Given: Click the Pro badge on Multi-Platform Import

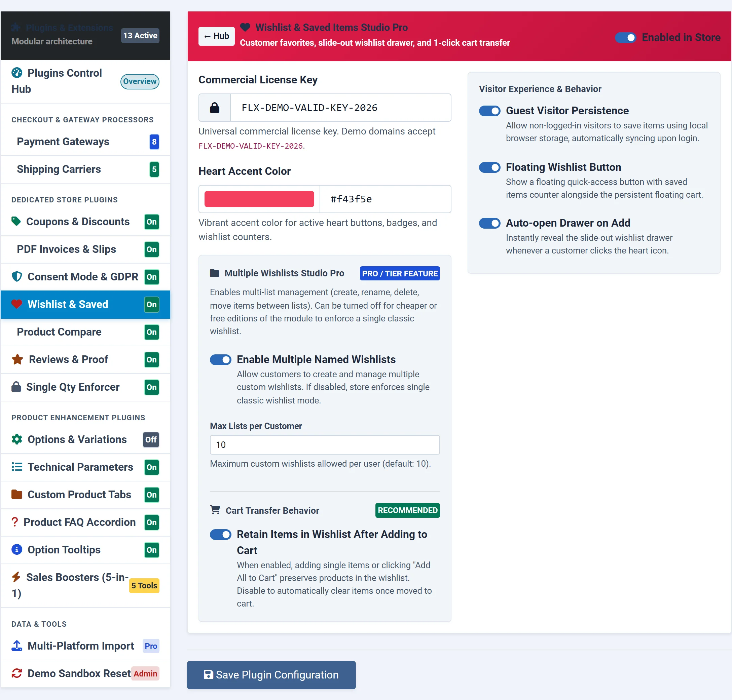Looking at the screenshot, I should point(151,646).
